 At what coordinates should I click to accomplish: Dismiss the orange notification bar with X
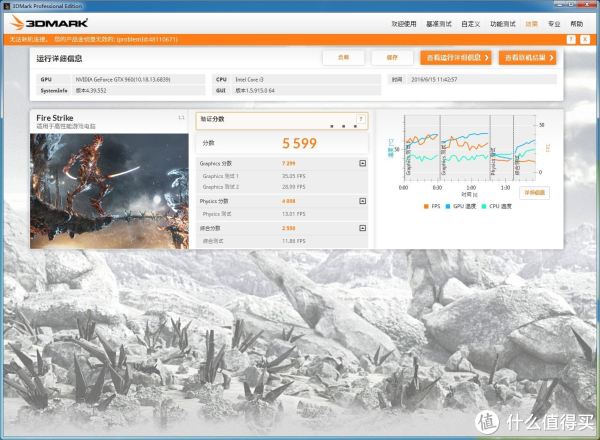[585, 39]
